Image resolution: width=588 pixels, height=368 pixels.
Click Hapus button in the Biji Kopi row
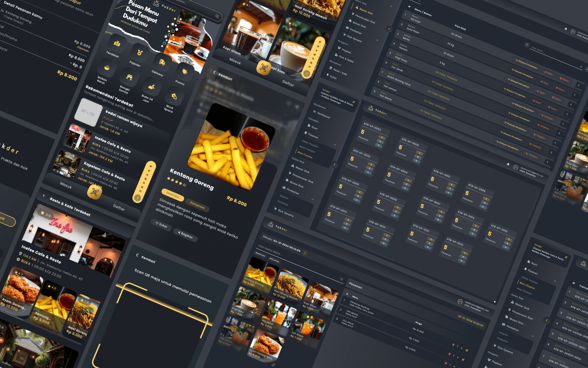564,79
